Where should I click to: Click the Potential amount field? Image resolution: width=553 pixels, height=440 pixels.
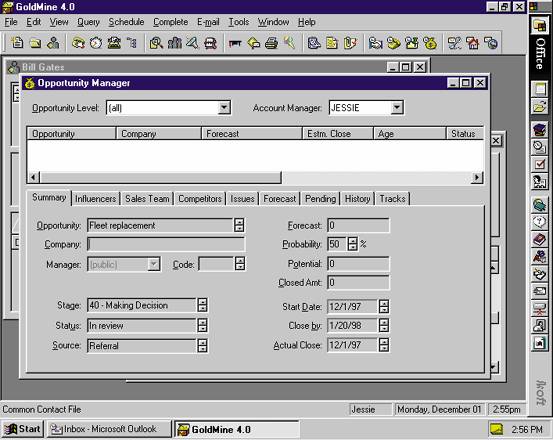pos(358,264)
